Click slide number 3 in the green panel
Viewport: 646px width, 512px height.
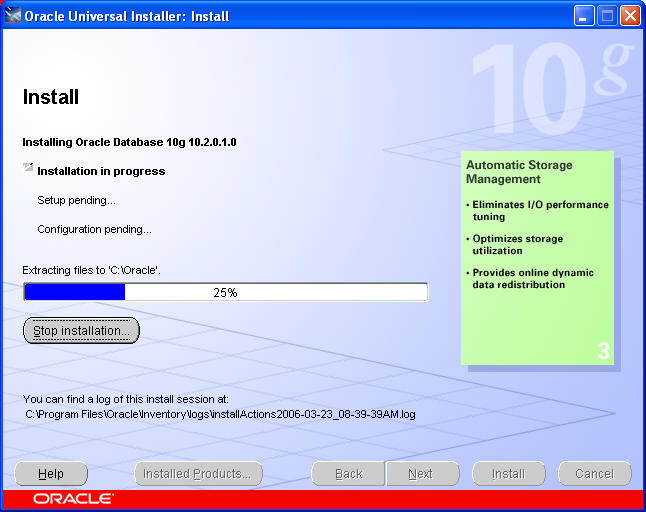603,351
